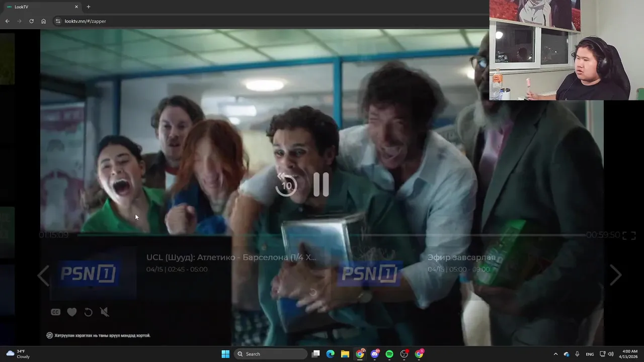Image resolution: width=644 pixels, height=362 pixels.
Task: Change ENG input language
Action: [x=590, y=354]
